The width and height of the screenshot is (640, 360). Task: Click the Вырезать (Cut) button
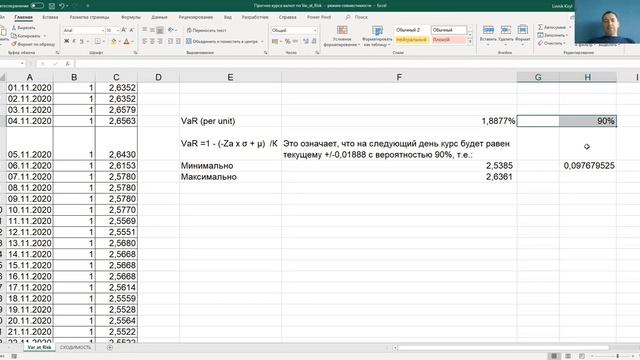[23, 28]
